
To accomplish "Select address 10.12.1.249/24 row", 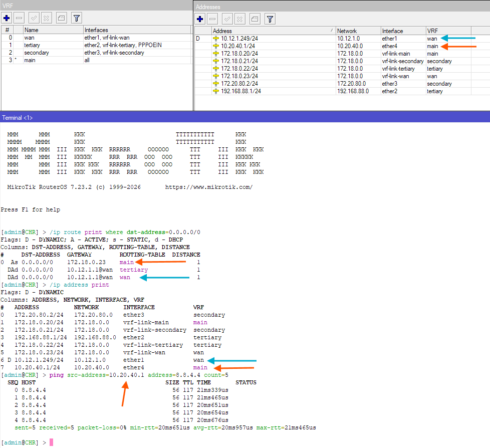I will (342, 39).
